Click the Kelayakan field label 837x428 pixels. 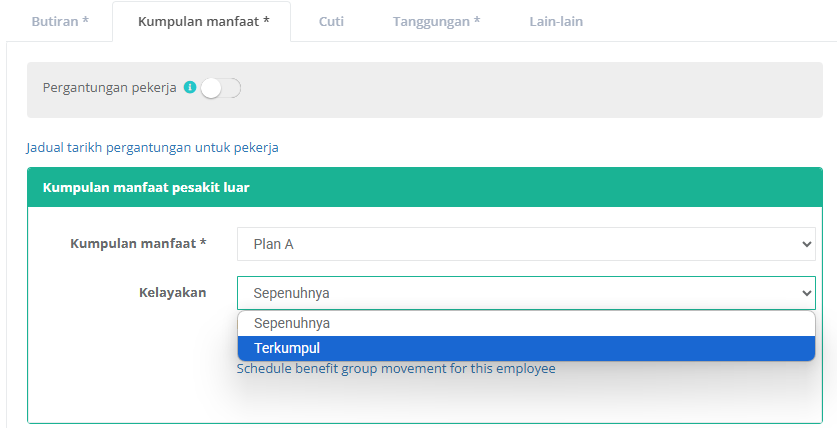[x=172, y=292]
